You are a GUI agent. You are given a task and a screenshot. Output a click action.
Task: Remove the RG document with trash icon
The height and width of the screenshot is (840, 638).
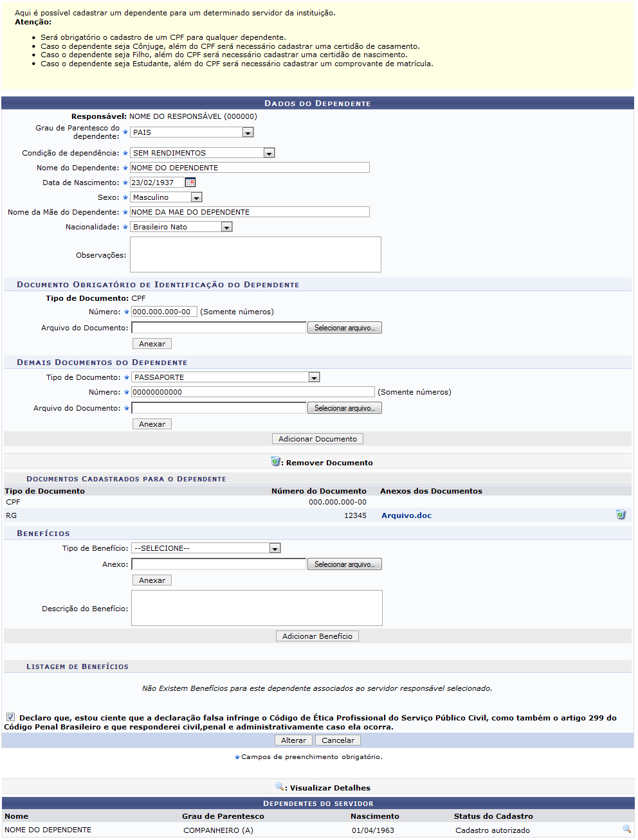(x=621, y=515)
